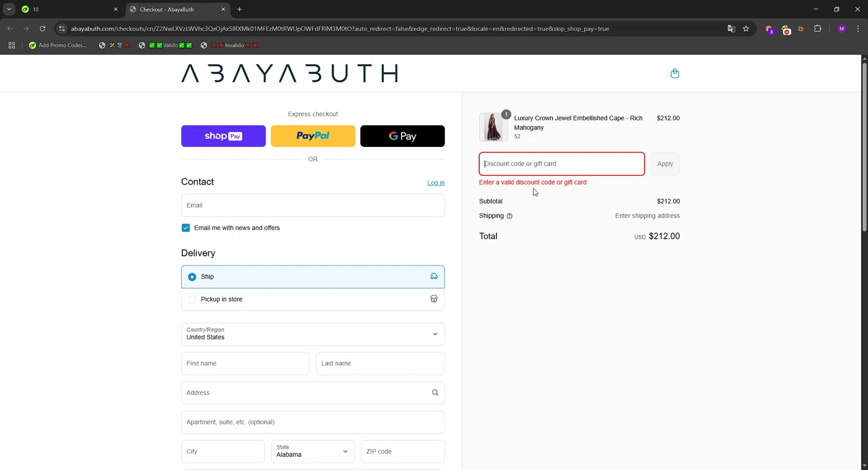Pay with the Google Pay button
The image size is (868, 470).
(403, 136)
